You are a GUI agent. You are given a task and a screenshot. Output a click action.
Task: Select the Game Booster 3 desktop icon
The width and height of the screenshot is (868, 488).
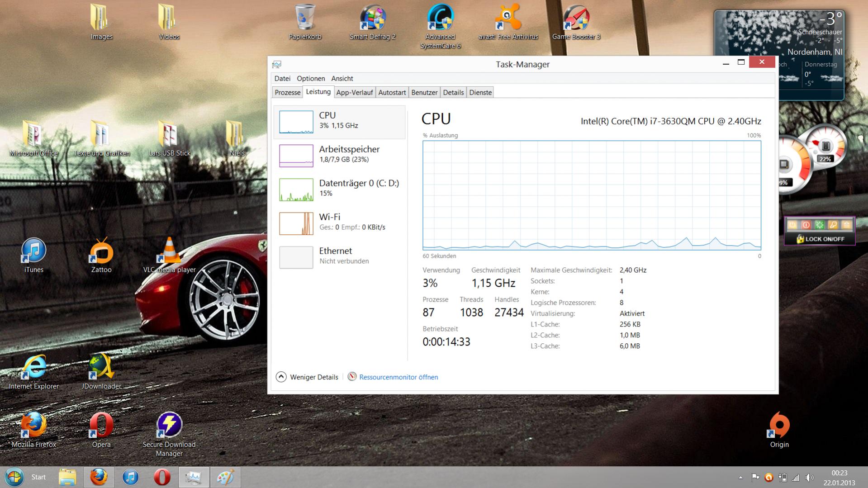576,22
